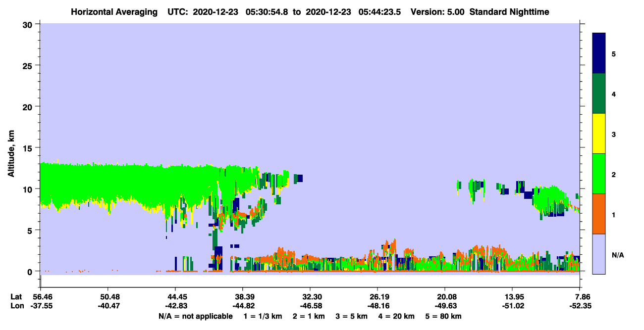Click the yellow colorbar segment labeled 3

[x=599, y=133]
